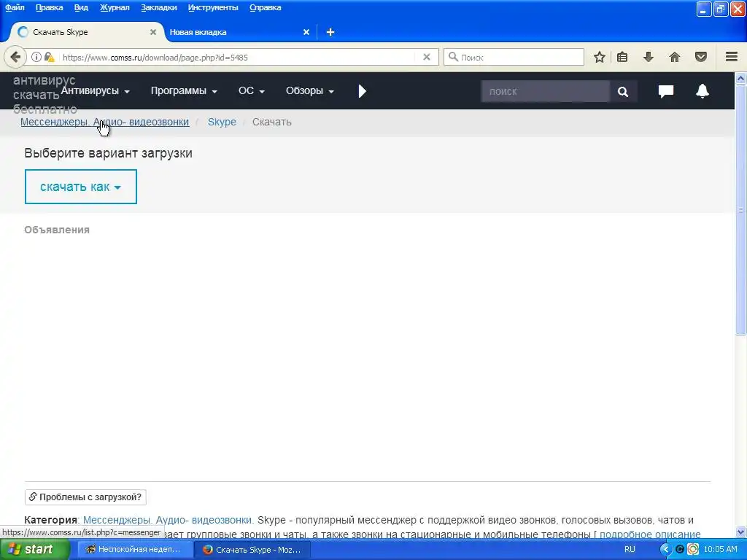The image size is (747, 560).
Task: Click the link icon in Проблемы с загрузкой button
Action: (x=32, y=497)
